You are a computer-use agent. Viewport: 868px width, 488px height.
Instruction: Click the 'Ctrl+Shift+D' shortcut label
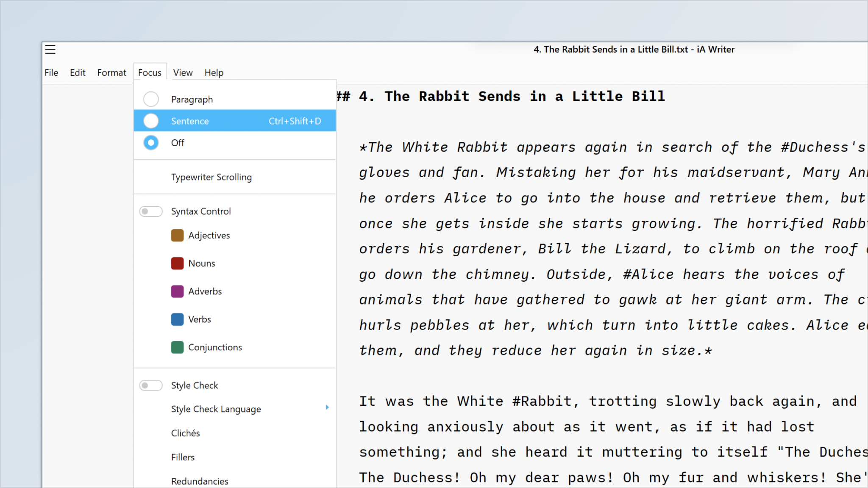pos(295,121)
